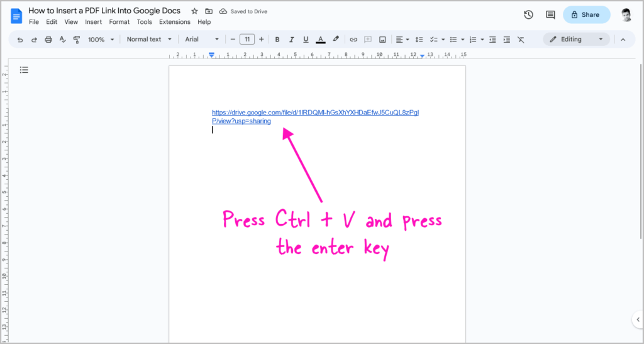Open the text alignment dropdown
Screen dimensions: 644x344
(x=402, y=40)
